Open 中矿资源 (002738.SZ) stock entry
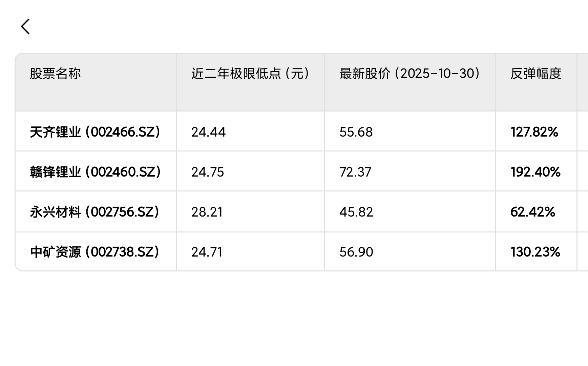 [94, 252]
